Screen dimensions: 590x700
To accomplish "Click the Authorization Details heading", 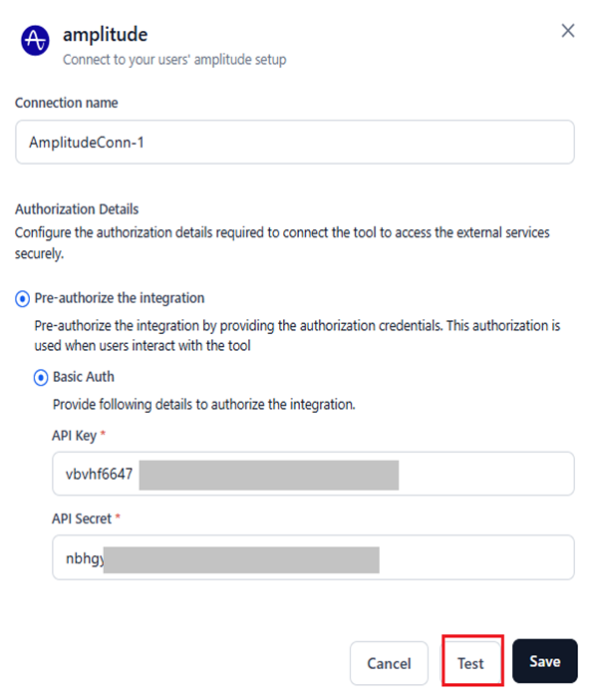I will [77, 209].
